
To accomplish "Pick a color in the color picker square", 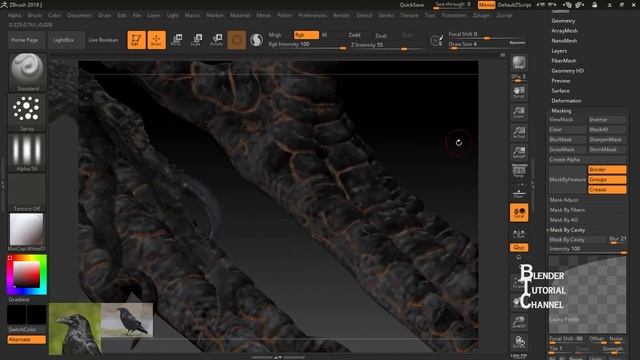I will pos(27,274).
